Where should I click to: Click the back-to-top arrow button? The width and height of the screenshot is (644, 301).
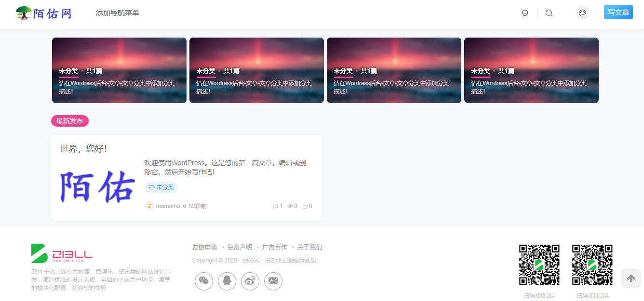click(631, 278)
